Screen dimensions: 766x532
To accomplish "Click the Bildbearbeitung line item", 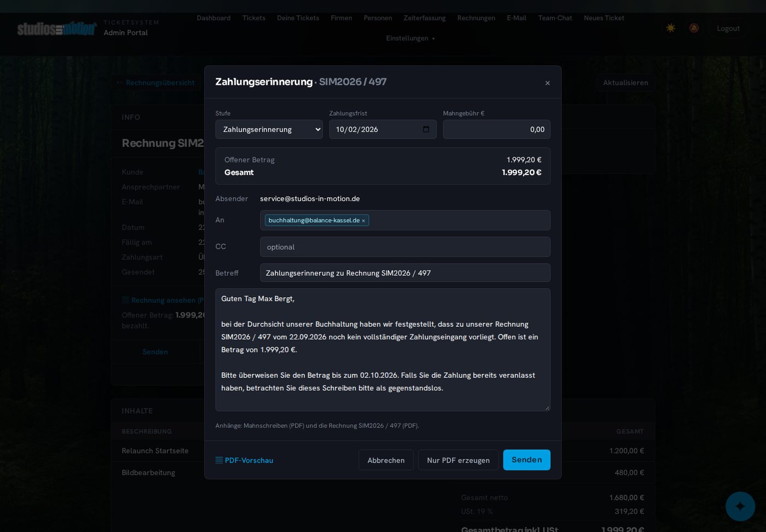I will 148,473.
